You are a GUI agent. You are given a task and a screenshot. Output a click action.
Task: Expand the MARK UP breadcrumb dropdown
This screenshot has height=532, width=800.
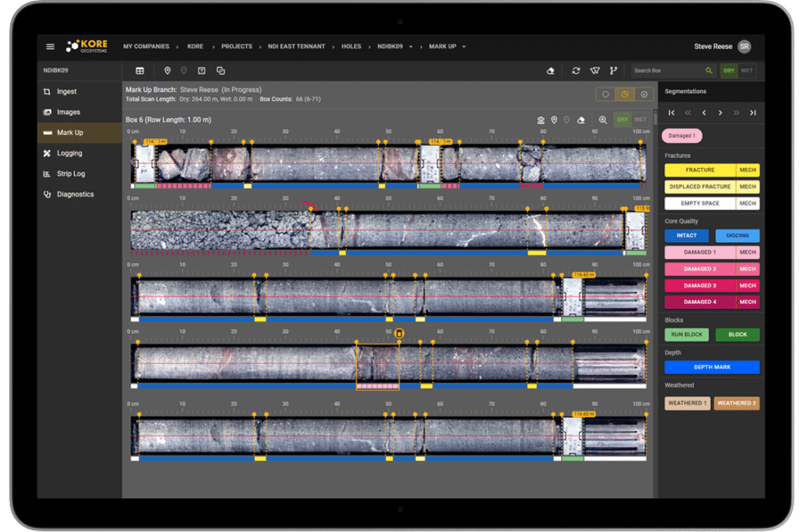click(x=463, y=47)
